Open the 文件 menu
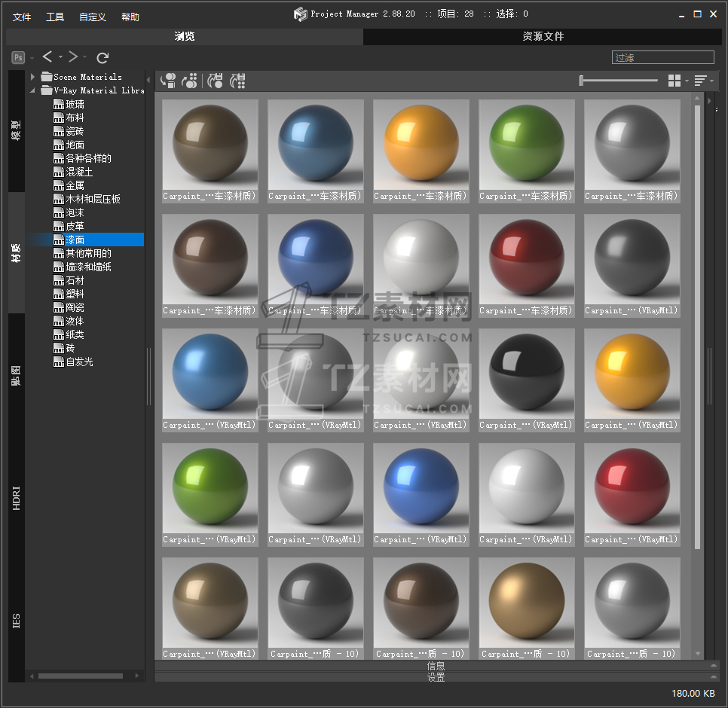Image resolution: width=728 pixels, height=708 pixels. [22, 17]
